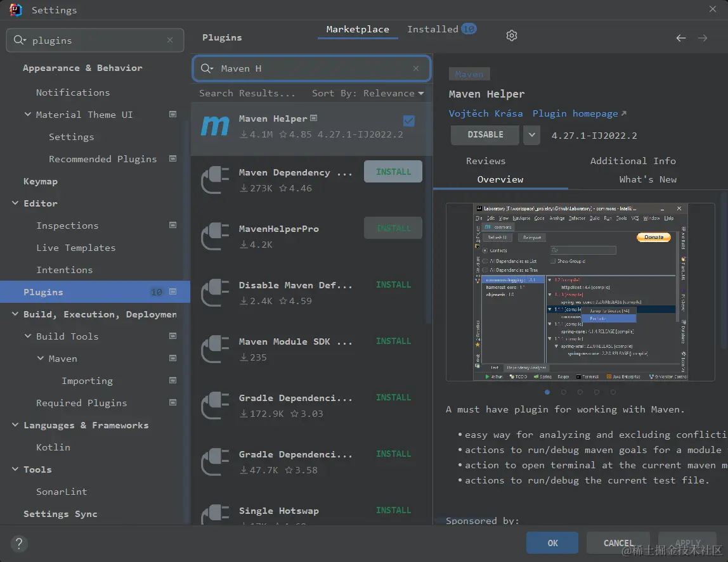The image size is (728, 562).
Task: Switch to the Marketplace tab
Action: pyautogui.click(x=358, y=29)
